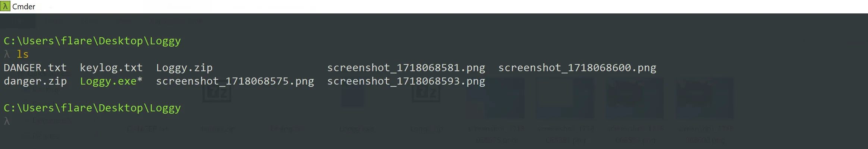Click screenshot_1718068581.png in the listing
Screen dimensions: 868x149
coord(406,68)
